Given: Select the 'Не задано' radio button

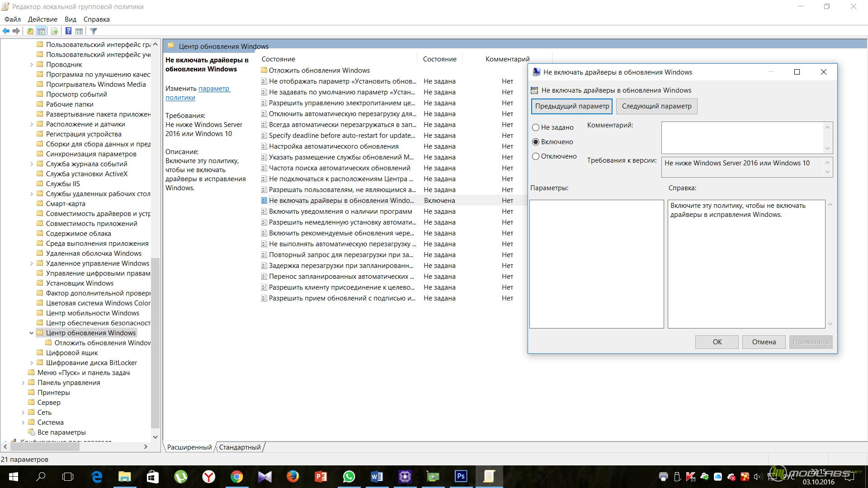Looking at the screenshot, I should click(x=536, y=127).
